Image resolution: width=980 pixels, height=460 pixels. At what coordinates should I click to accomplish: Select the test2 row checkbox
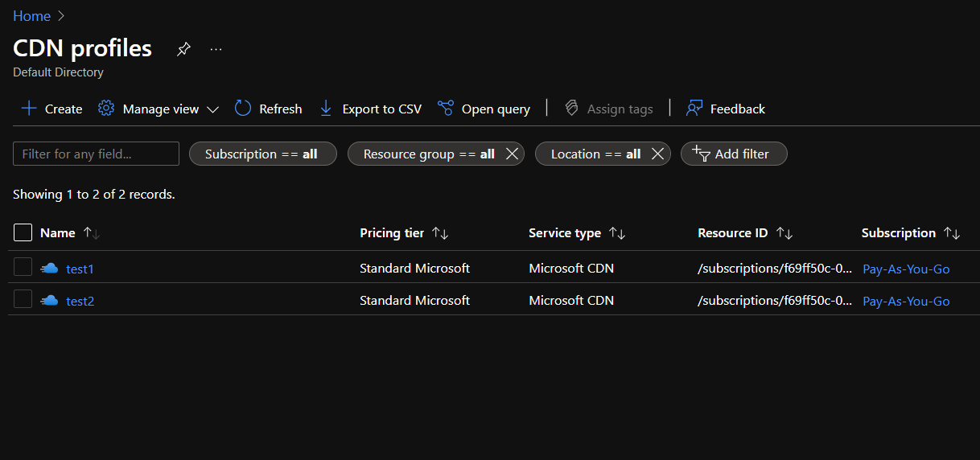[23, 300]
